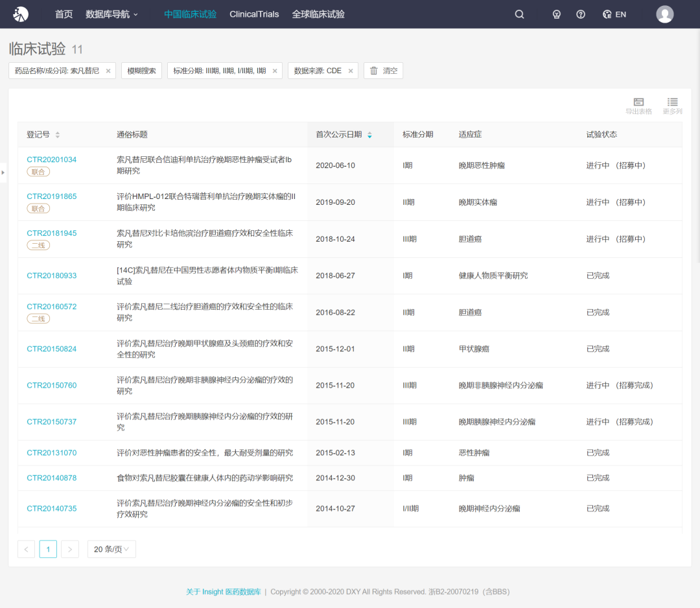Viewport: 700px width, 608px height.
Task: Remove the 数据来源 CDE filter
Action: (351, 71)
